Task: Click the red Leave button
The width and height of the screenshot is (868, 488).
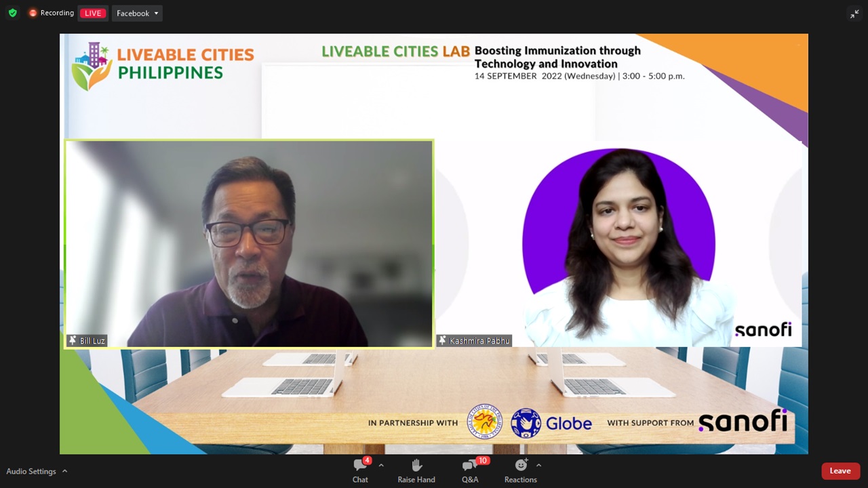Action: tap(840, 471)
